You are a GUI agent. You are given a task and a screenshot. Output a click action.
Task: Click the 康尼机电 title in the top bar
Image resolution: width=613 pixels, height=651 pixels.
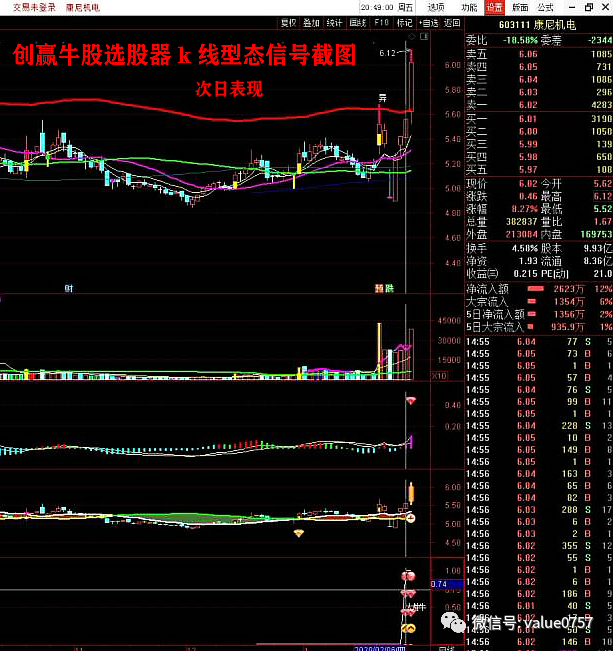pos(83,7)
